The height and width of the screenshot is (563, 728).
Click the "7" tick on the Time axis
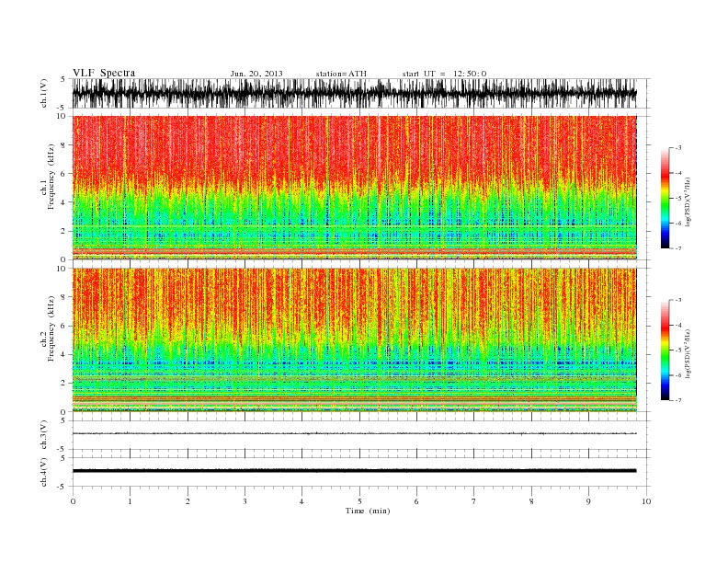pos(474,501)
